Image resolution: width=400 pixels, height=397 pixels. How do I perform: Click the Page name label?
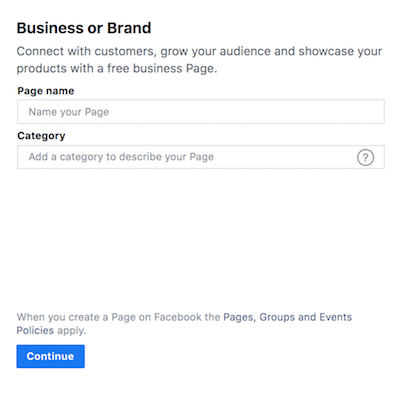coord(46,91)
